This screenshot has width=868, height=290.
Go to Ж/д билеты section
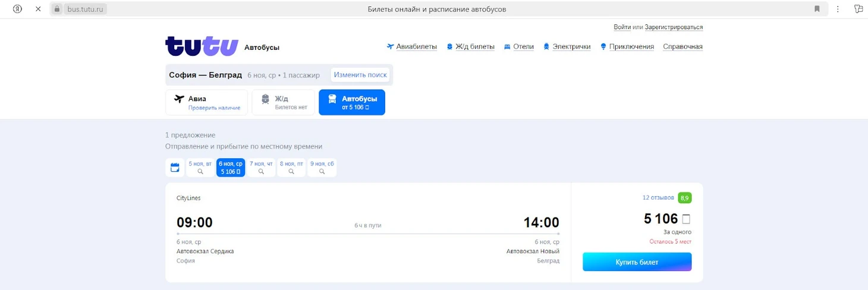coord(470,47)
